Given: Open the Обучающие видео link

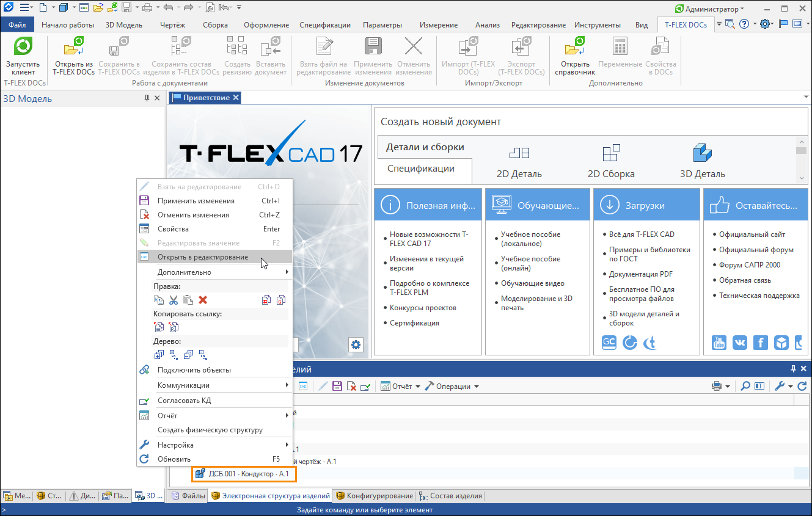Looking at the screenshot, I should click(x=533, y=283).
